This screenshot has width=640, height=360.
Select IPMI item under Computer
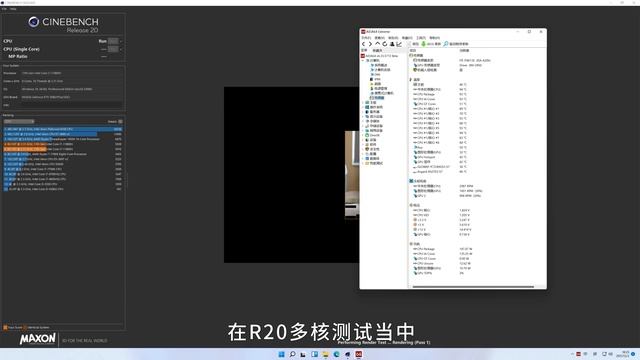[x=376, y=79]
